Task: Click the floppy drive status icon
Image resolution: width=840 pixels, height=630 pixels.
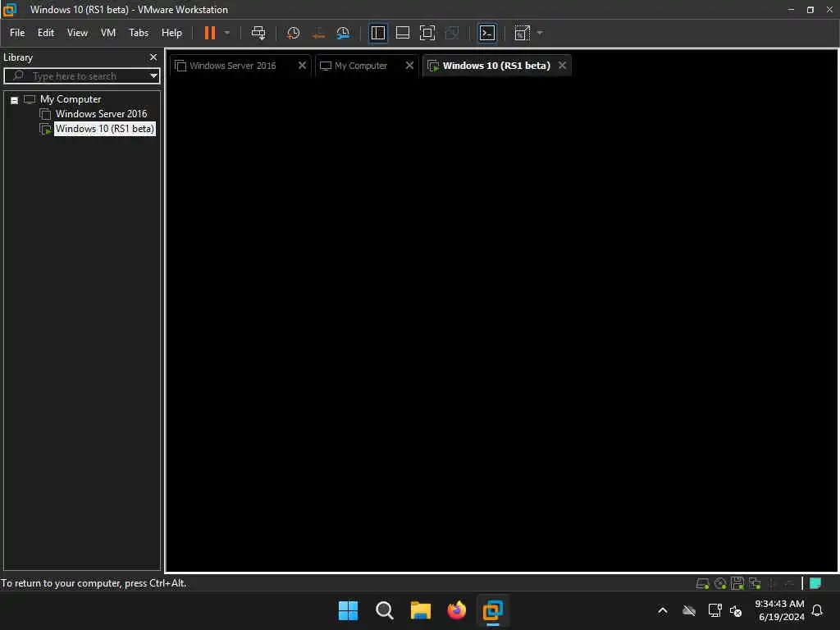Action: click(x=737, y=583)
